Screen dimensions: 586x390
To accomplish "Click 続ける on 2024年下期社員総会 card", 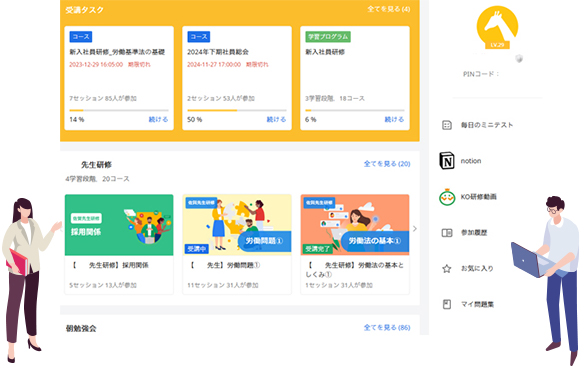I will 276,119.
